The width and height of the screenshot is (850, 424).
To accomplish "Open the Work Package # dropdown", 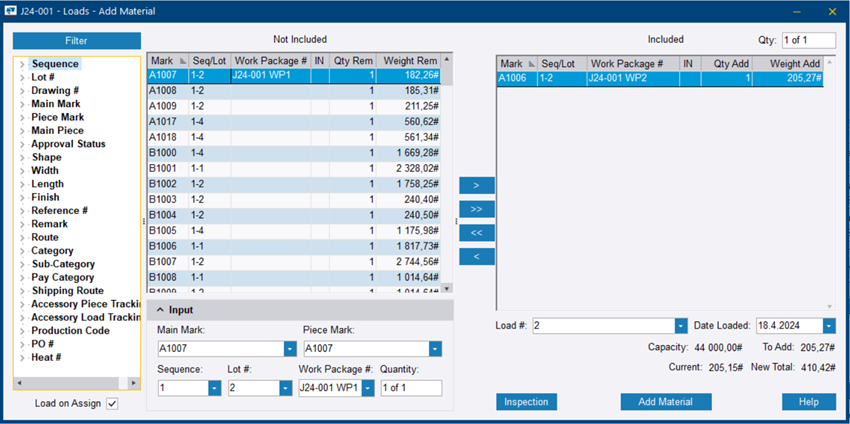I will [x=368, y=388].
